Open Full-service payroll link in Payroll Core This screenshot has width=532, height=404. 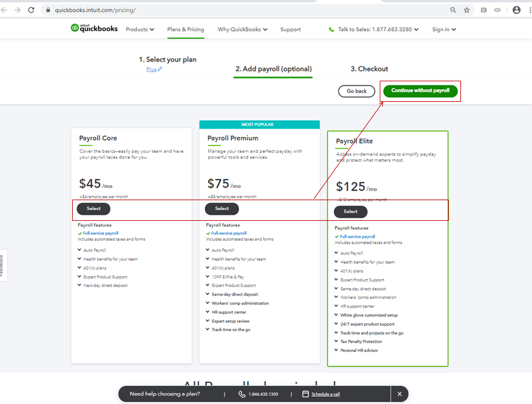[x=101, y=234]
